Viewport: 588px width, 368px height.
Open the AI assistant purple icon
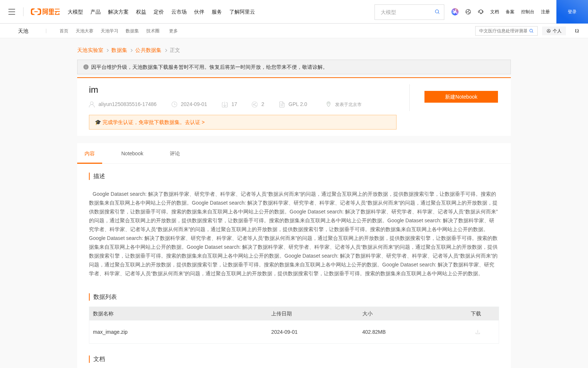pyautogui.click(x=455, y=12)
